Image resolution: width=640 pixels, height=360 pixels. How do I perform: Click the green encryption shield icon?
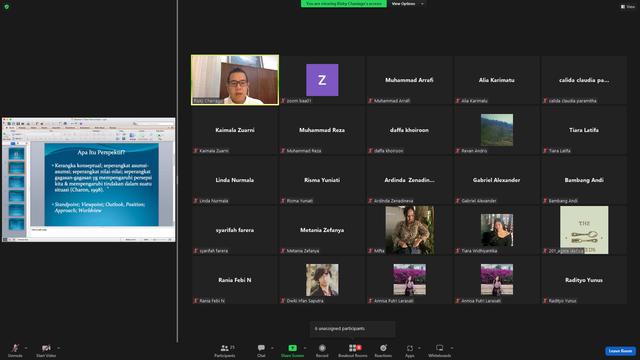(7, 7)
